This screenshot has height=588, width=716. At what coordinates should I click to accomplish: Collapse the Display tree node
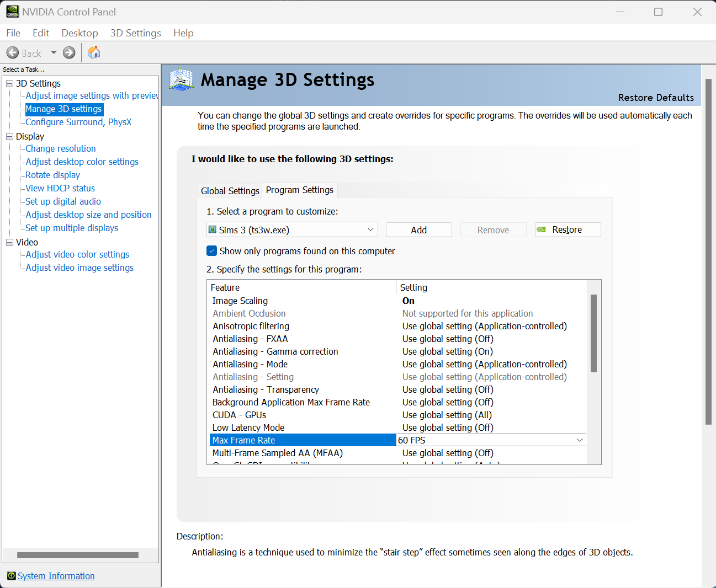[x=9, y=136]
